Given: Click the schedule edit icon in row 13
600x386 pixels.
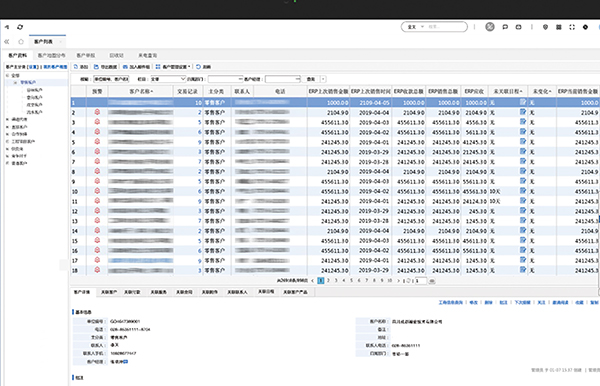Looking at the screenshot, I should pos(523,220).
